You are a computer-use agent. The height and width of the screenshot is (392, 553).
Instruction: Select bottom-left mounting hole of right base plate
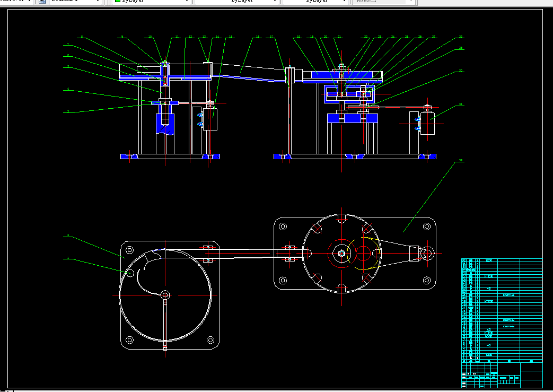tap(283, 280)
